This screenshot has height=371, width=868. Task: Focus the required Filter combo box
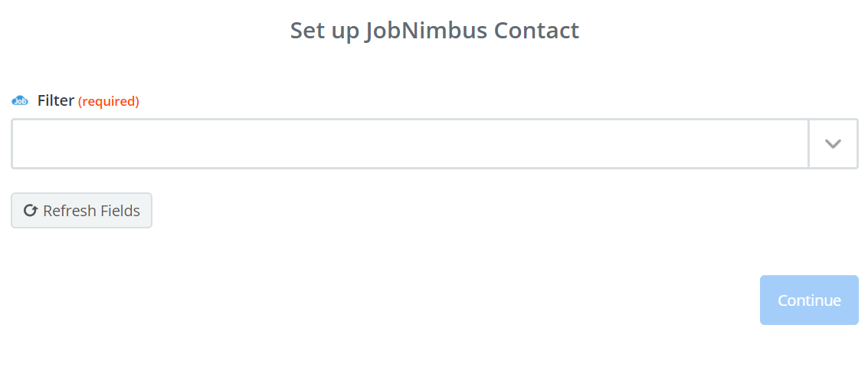(x=434, y=143)
